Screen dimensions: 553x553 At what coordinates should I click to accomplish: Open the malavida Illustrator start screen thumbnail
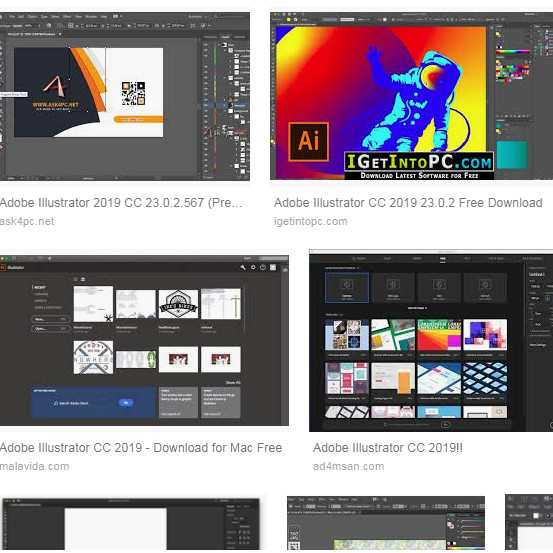[144, 340]
